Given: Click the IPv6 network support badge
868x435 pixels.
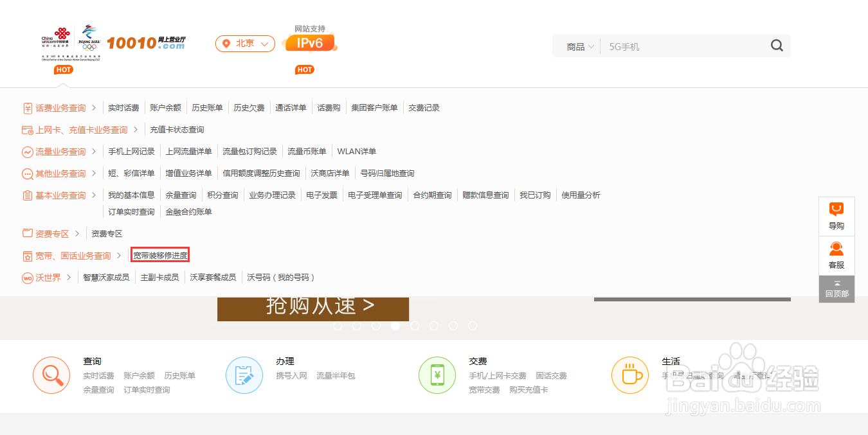Looking at the screenshot, I should coord(311,42).
